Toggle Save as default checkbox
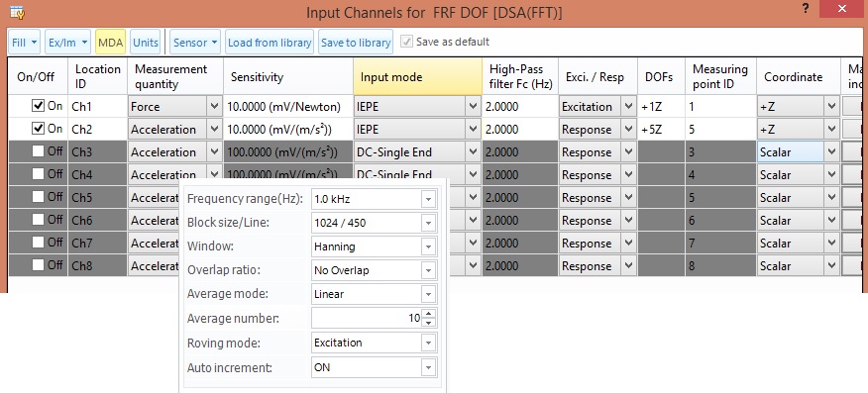The image size is (868, 393). (x=407, y=42)
